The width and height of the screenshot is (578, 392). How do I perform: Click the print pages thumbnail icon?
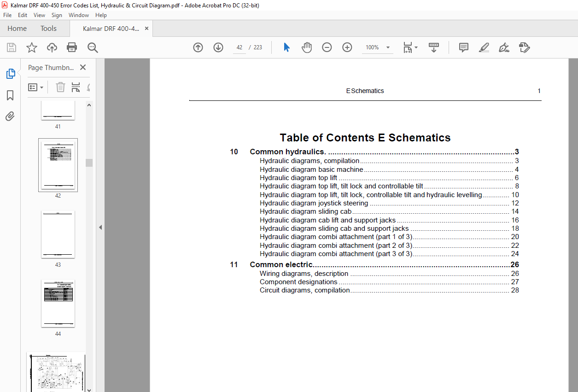tap(76, 87)
